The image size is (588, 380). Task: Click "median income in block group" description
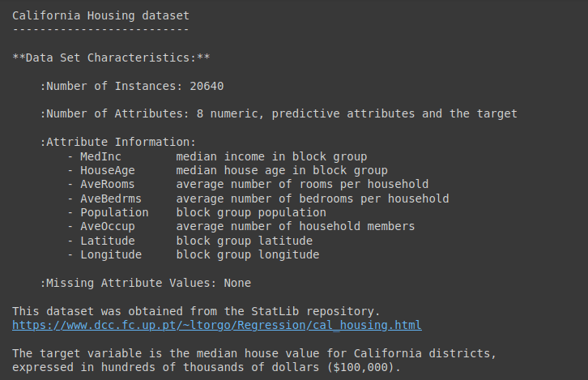pyautogui.click(x=271, y=156)
